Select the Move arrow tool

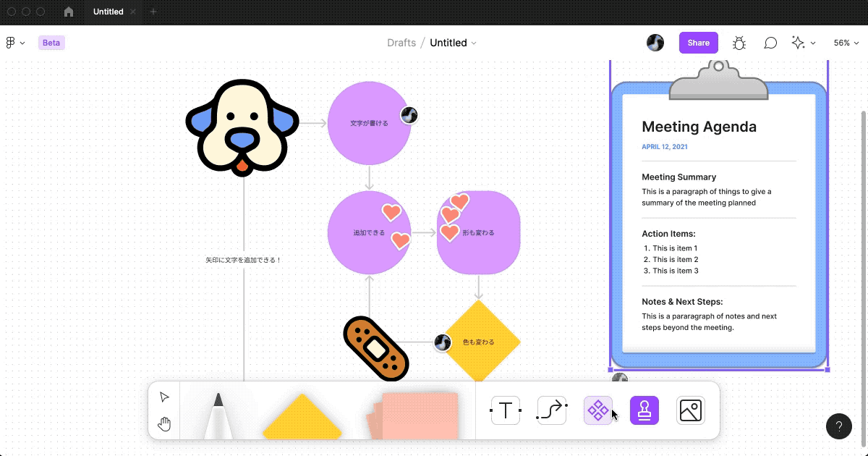pyautogui.click(x=164, y=397)
